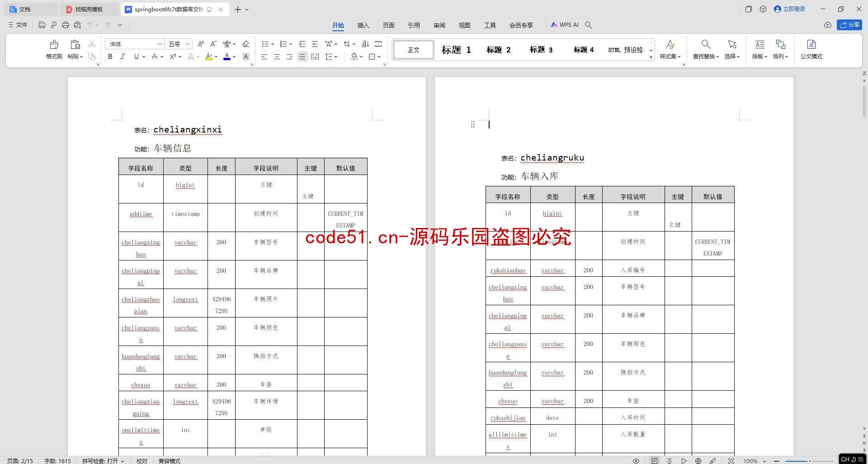Screen dimensions: 868x464
Task: Center align the text
Action: pos(277,57)
